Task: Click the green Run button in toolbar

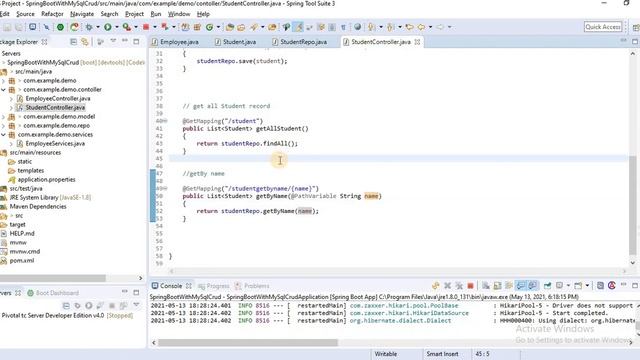Action: click(x=107, y=27)
